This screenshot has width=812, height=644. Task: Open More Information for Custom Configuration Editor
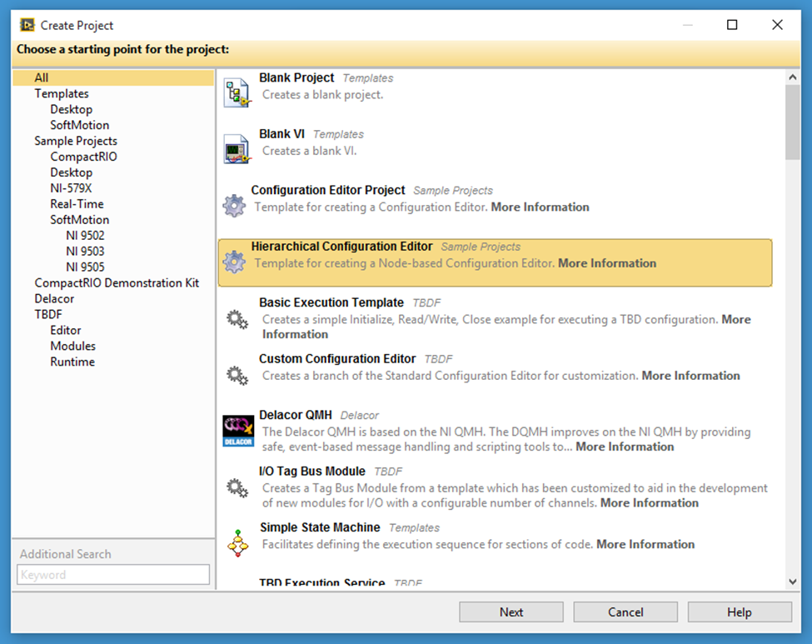(690, 376)
